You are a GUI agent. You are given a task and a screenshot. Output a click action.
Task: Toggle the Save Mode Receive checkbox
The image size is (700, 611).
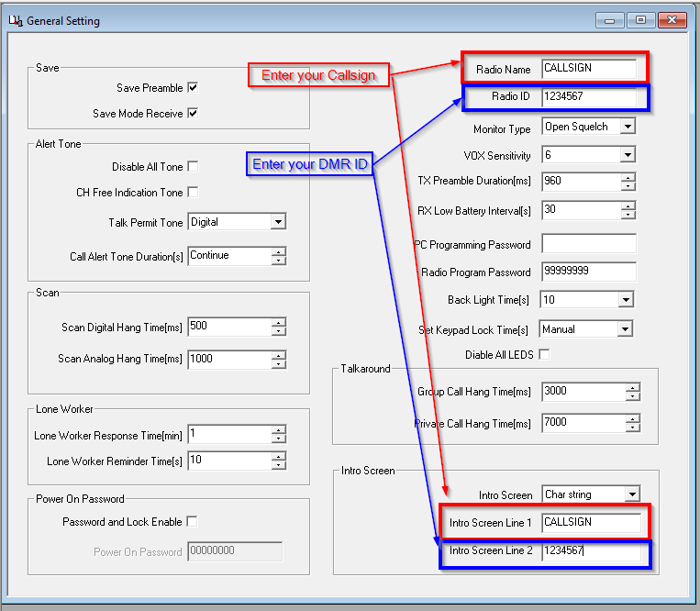(x=193, y=114)
